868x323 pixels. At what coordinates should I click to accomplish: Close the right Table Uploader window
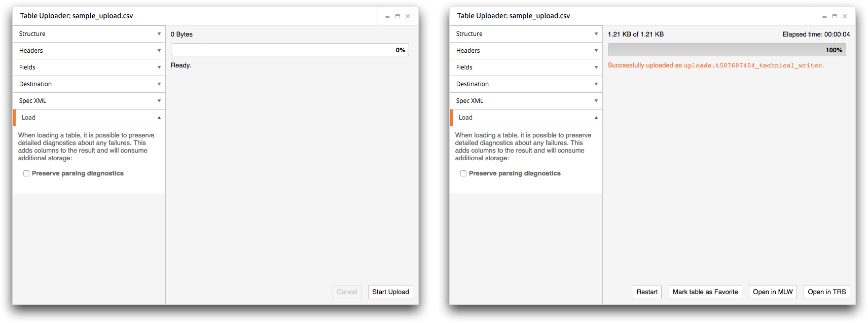click(845, 16)
